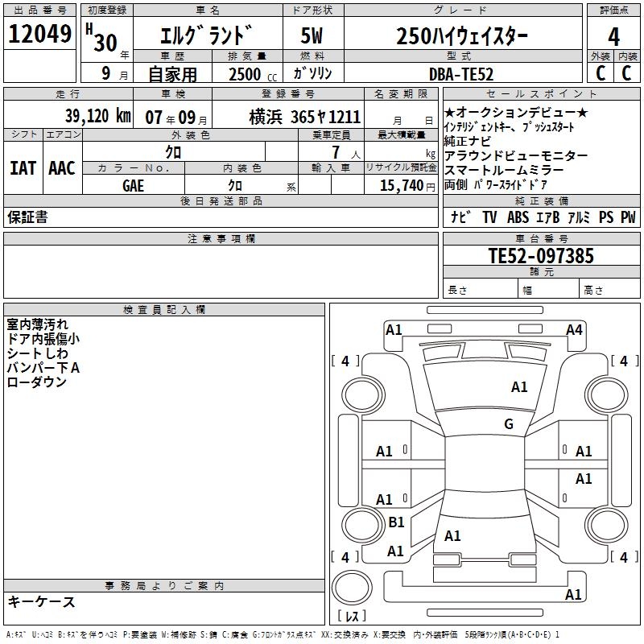Click the 純正ナビ sales point
The image size is (644, 644).
(468, 142)
